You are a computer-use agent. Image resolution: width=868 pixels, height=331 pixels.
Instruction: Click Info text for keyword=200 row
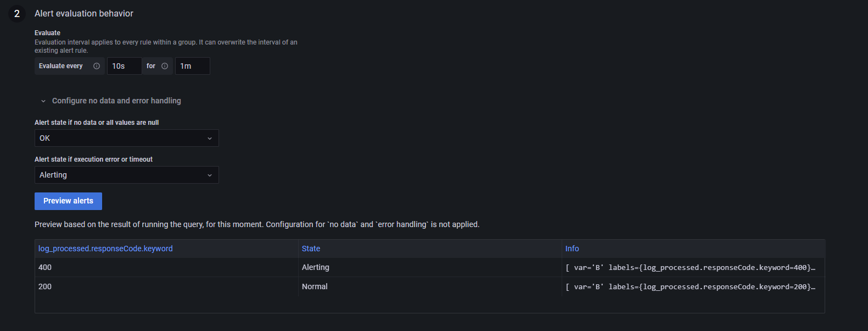[690, 287]
